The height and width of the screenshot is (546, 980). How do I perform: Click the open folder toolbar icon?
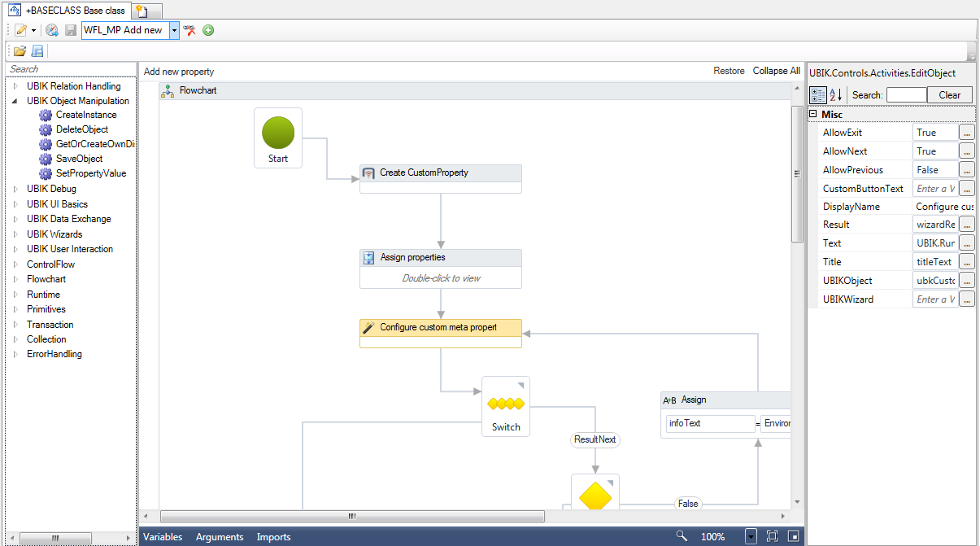click(x=20, y=51)
